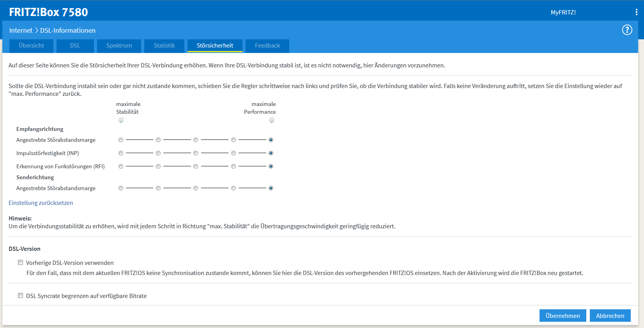Set RFI detection to maximum stability
Screen dimensions: 644x328
[x=121, y=166]
